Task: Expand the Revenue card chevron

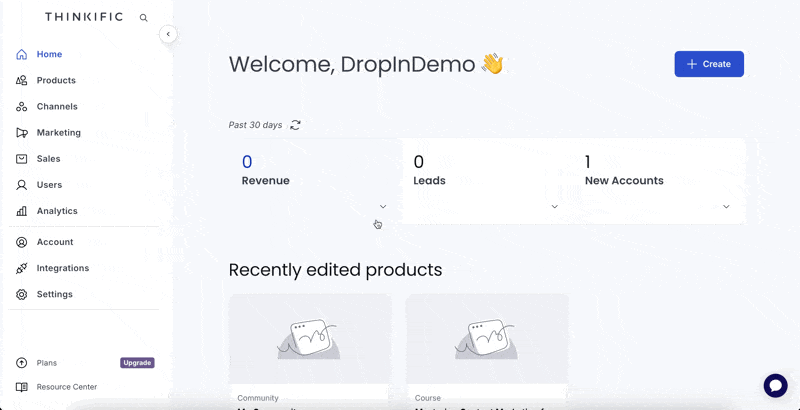Action: (383, 207)
